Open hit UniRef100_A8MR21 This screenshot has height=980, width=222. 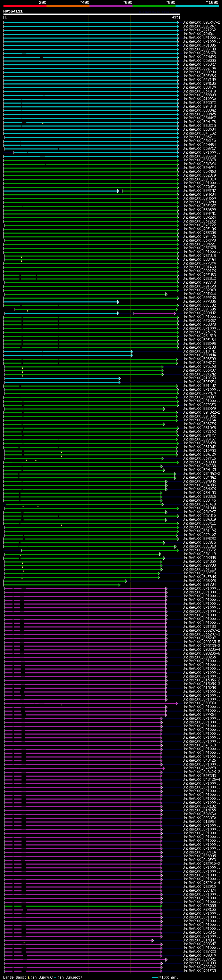pyautogui.click(x=199, y=245)
